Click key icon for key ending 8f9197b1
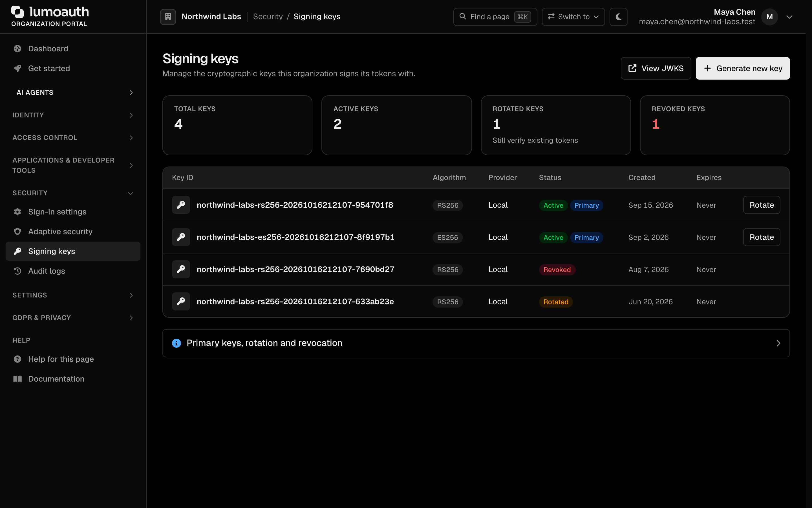The image size is (812, 508). click(181, 237)
